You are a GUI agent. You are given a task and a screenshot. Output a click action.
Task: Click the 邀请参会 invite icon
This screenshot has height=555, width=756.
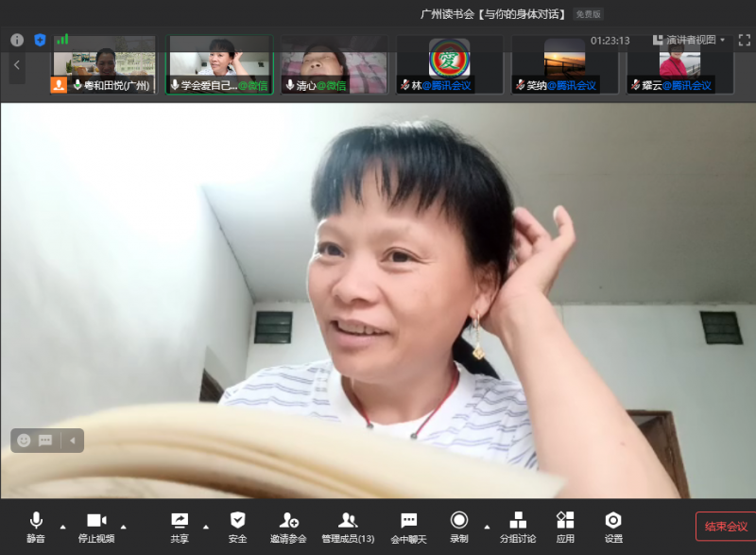pyautogui.click(x=288, y=527)
